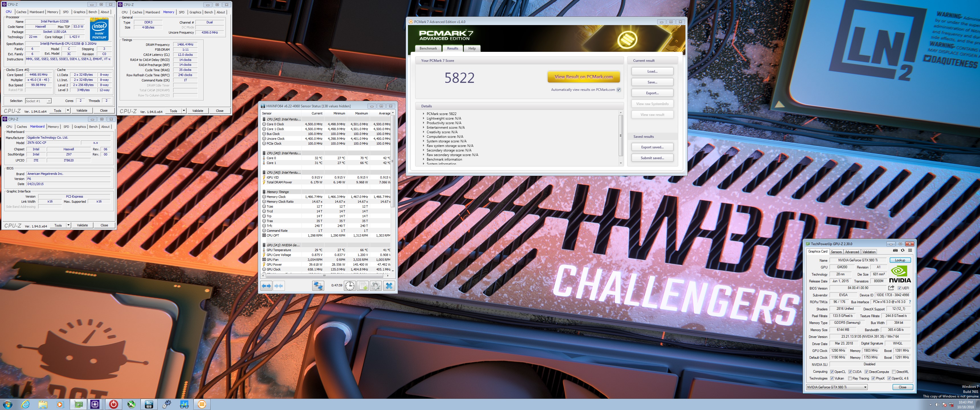The image size is (980, 410).
Task: Expand Benchmark information detail row
Action: point(423,159)
